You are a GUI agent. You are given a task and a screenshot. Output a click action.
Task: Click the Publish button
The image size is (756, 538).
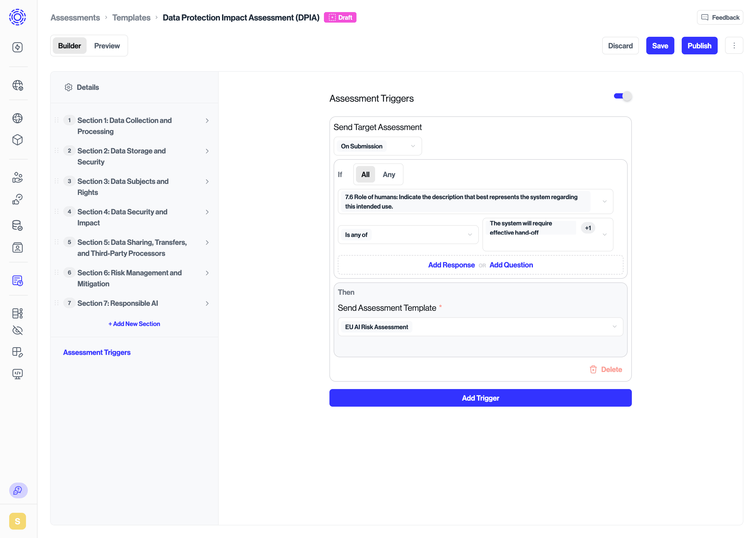(x=699, y=46)
